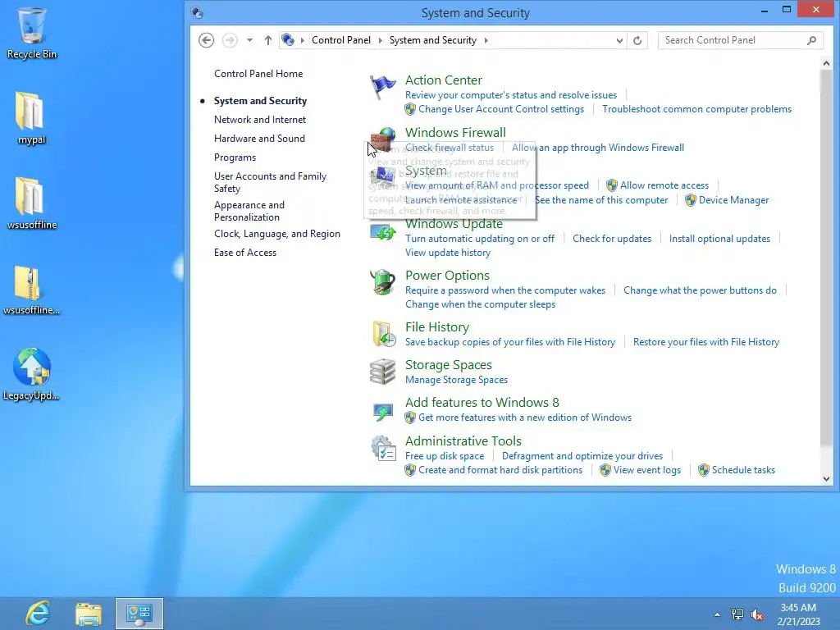The width and height of the screenshot is (840, 630).
Task: Open User Accounts and Family Safety
Action: (270, 182)
